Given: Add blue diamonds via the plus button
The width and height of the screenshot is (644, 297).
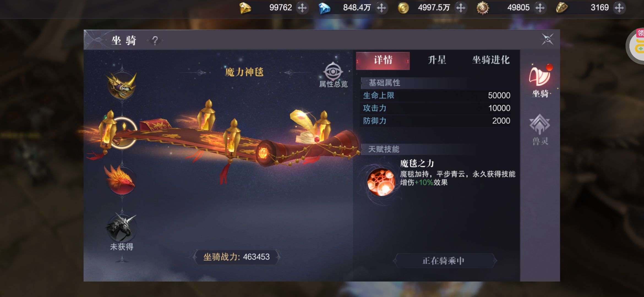Looking at the screenshot, I should click(x=381, y=8).
